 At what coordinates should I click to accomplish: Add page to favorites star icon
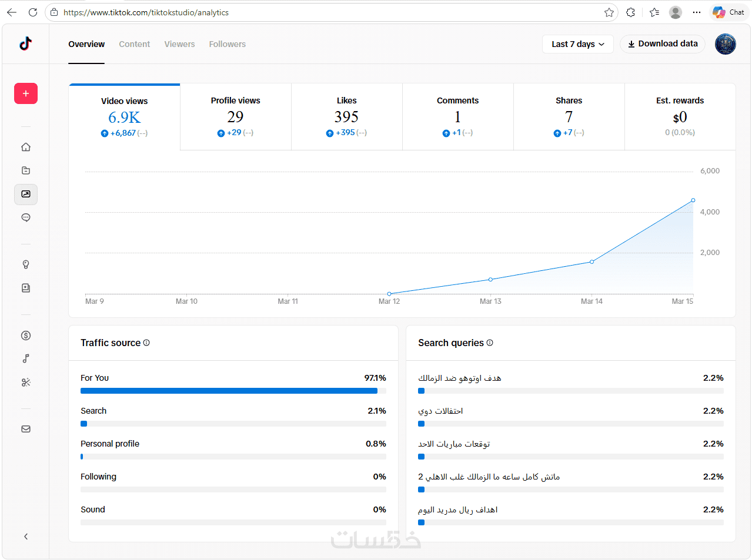(609, 12)
